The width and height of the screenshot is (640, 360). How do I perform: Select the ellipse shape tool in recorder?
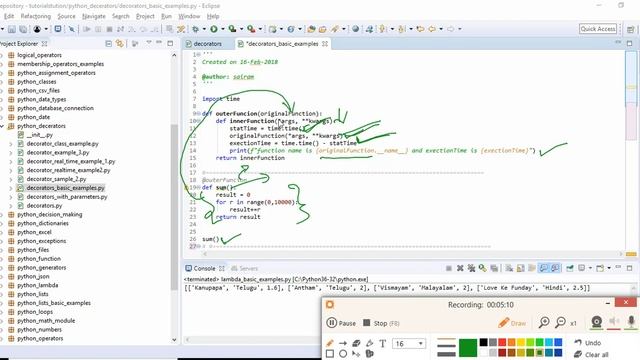point(343,353)
